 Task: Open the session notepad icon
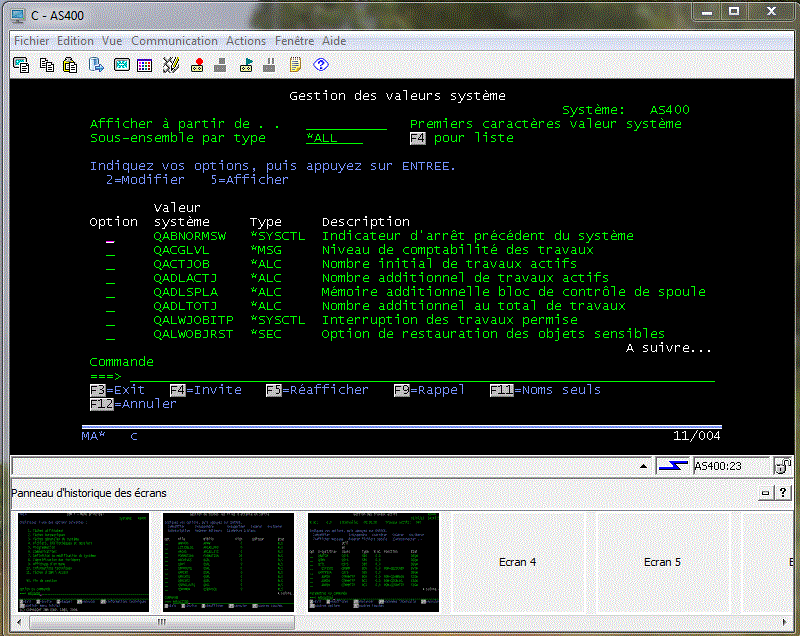tap(294, 63)
